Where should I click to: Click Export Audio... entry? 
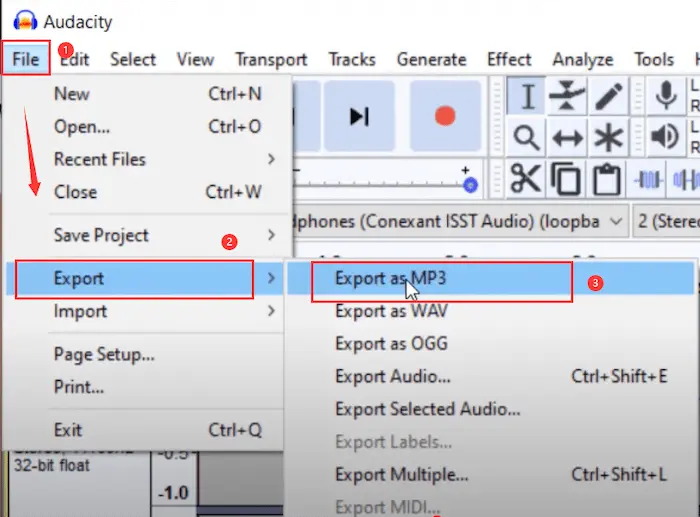[491, 376]
